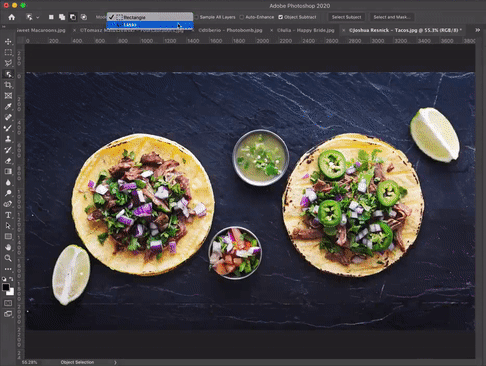Select the Path Selection tool
Screen dimensions: 486x366
tap(8, 226)
